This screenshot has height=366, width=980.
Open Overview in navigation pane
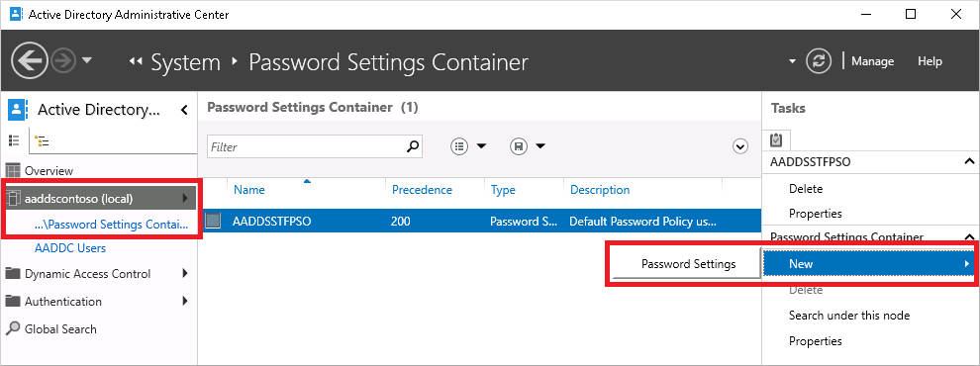[49, 170]
